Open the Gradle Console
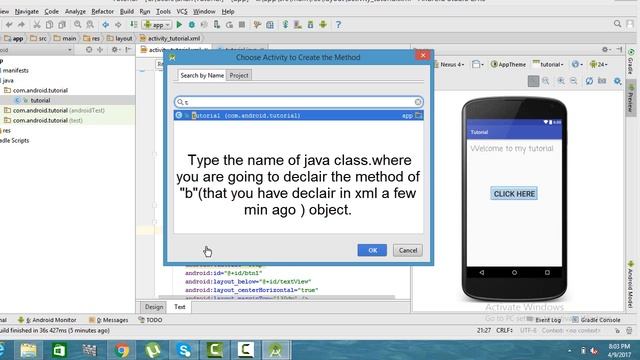The image size is (640, 360). tap(596, 320)
